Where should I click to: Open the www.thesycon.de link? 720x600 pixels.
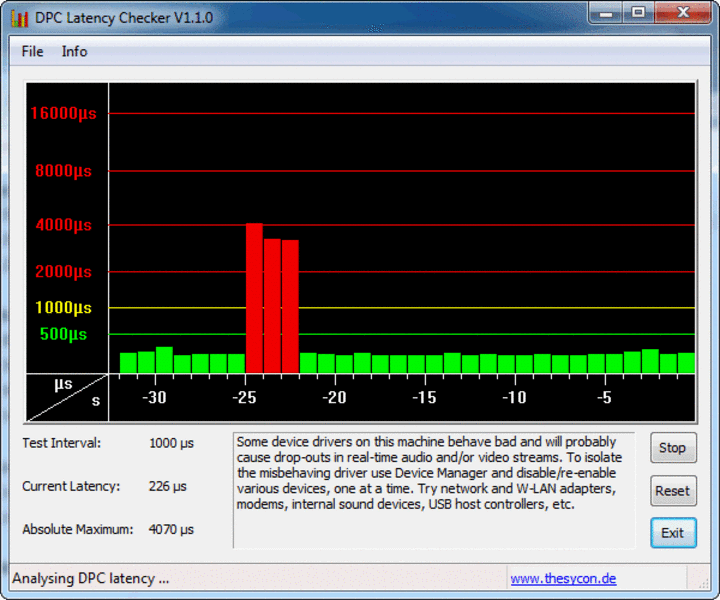click(x=563, y=578)
